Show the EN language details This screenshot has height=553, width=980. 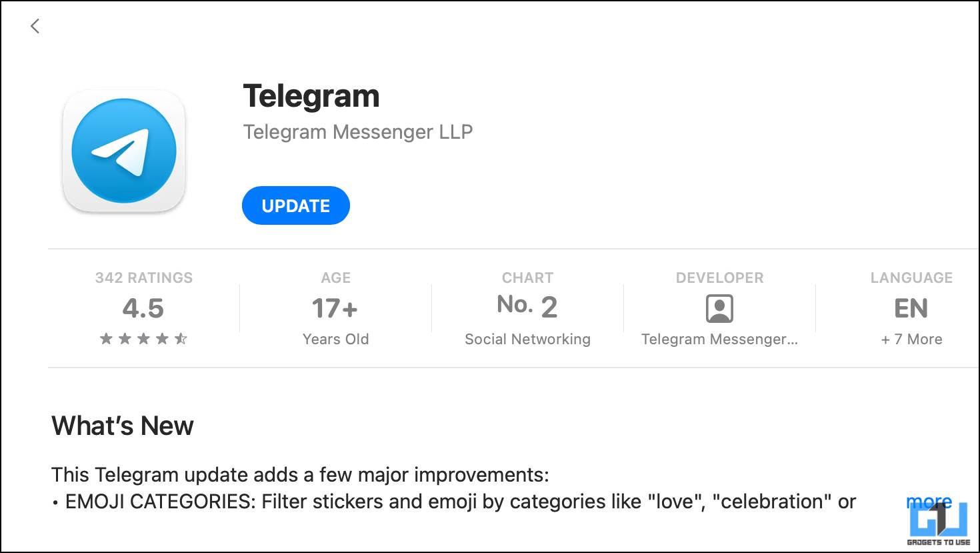[x=911, y=308]
